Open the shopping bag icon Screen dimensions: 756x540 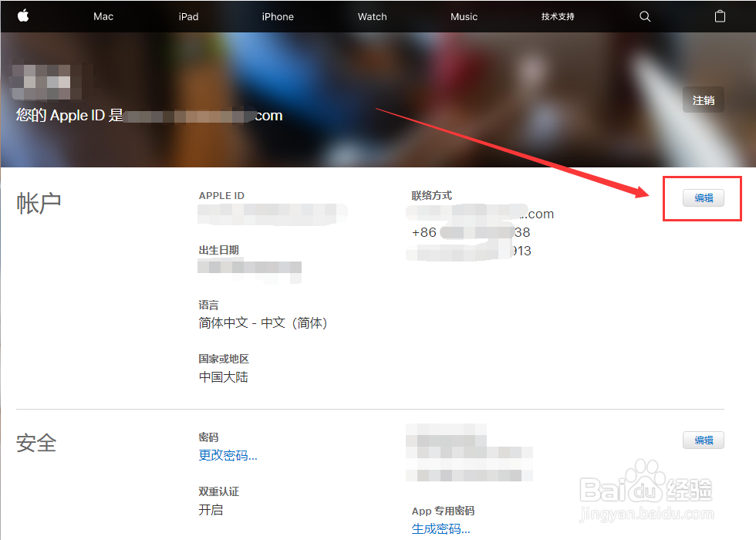click(x=720, y=16)
